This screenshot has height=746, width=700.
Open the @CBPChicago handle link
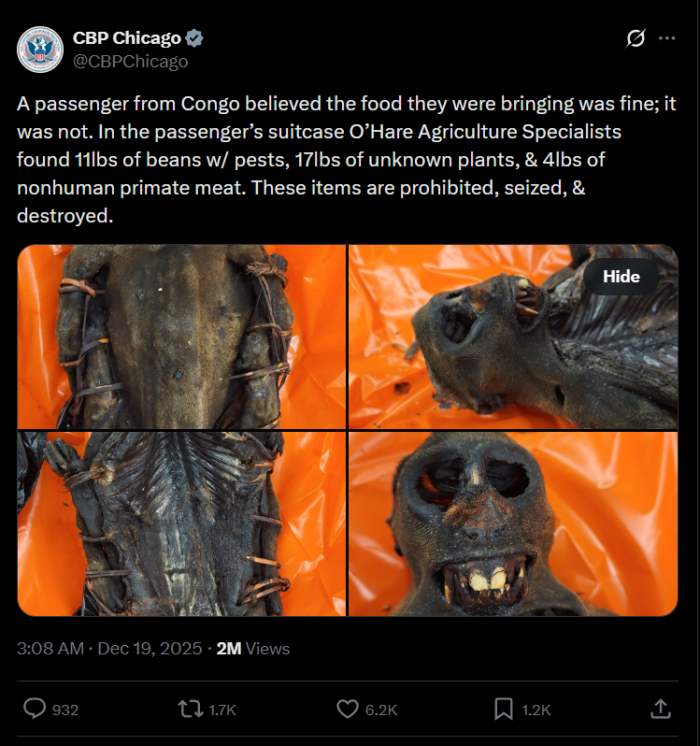pyautogui.click(x=130, y=62)
